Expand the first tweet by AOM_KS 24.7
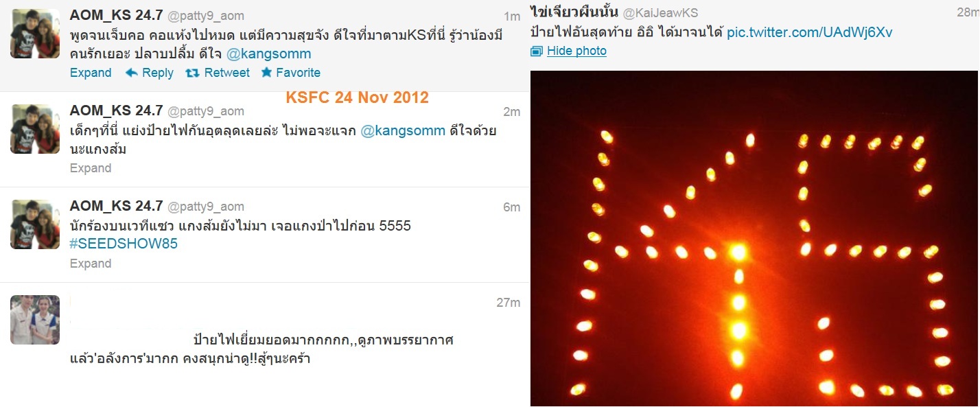980x407 pixels. click(91, 73)
